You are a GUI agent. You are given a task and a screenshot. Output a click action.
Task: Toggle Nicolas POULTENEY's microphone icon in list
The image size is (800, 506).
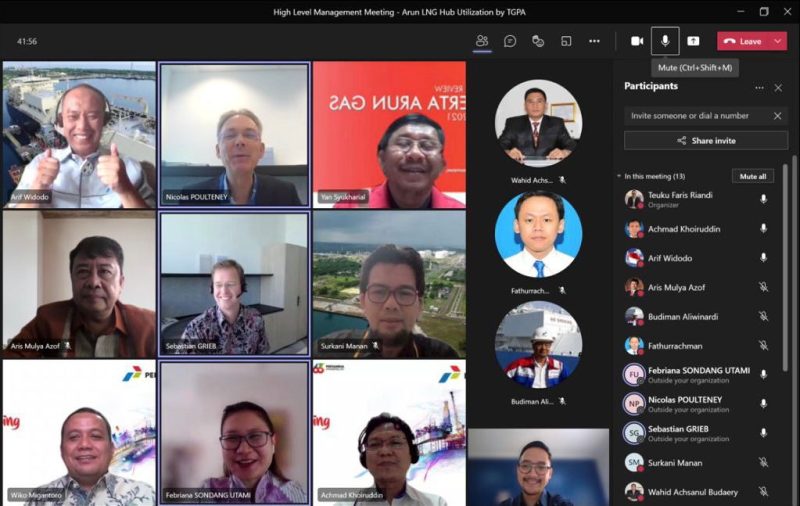pyautogui.click(x=763, y=403)
